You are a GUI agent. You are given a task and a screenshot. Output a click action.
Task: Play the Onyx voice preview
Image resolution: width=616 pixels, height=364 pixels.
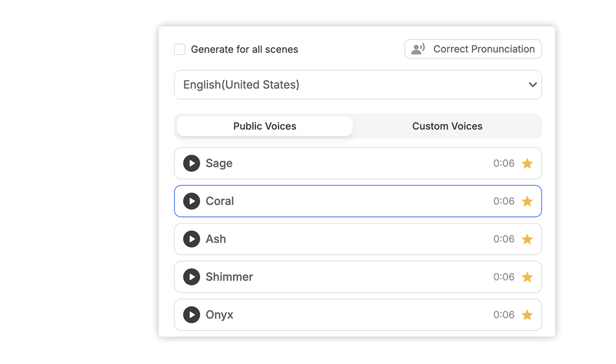[191, 315]
